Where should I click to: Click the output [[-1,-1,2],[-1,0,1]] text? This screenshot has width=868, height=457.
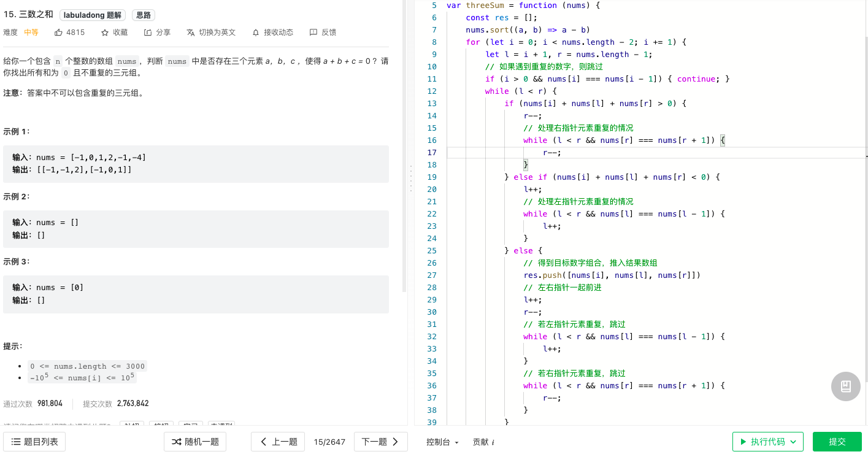tap(84, 170)
